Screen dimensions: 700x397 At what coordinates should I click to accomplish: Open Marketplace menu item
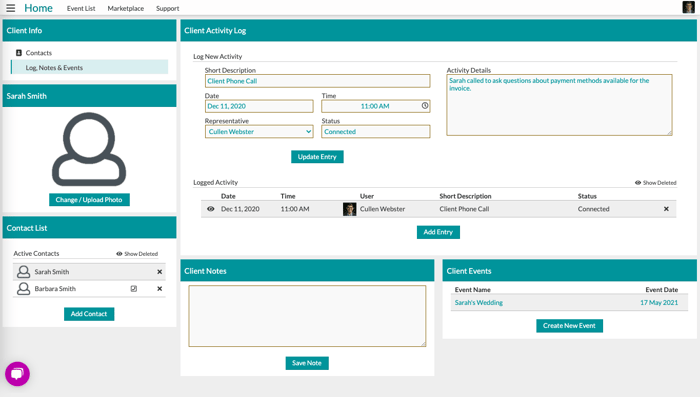pos(125,8)
